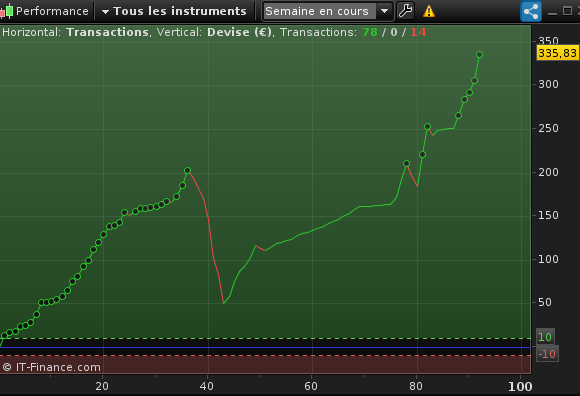Screen dimensions: 580x396
Task: Click the green 78 winning transactions count
Action: (x=370, y=32)
